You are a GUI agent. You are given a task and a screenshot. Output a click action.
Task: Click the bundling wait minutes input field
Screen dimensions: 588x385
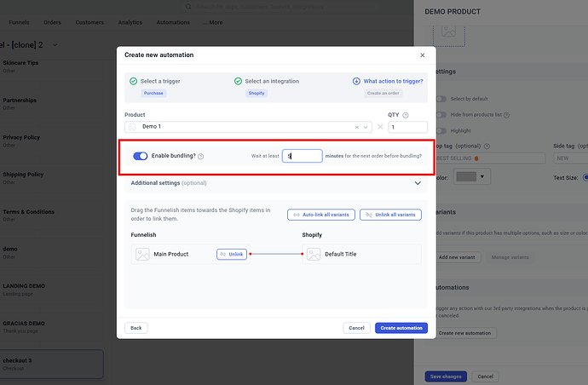click(303, 156)
